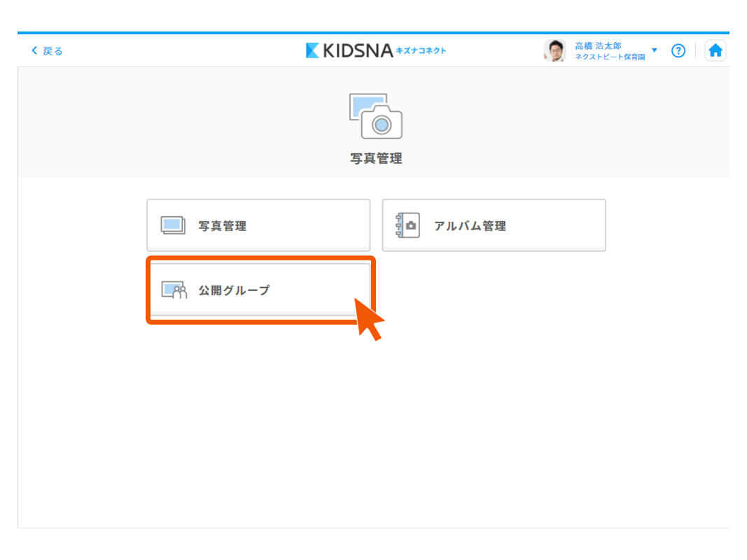
Task: Open the 公開グループ public group tile
Action: click(x=258, y=290)
